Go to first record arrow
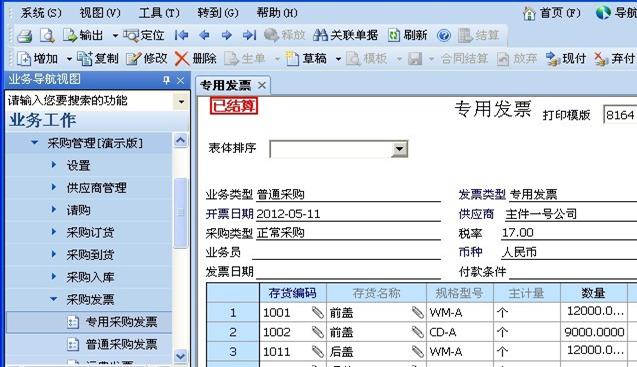Screen dimensions: 637x367 [181, 36]
